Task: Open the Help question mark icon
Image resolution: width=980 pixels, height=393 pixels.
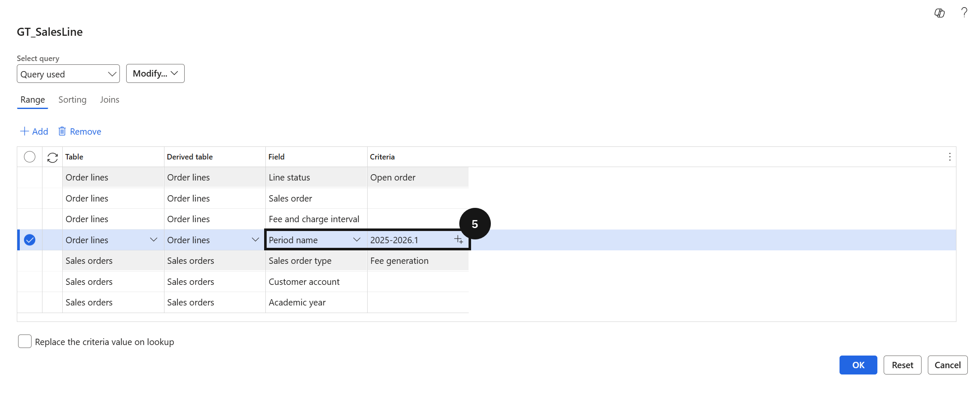Action: coord(964,13)
